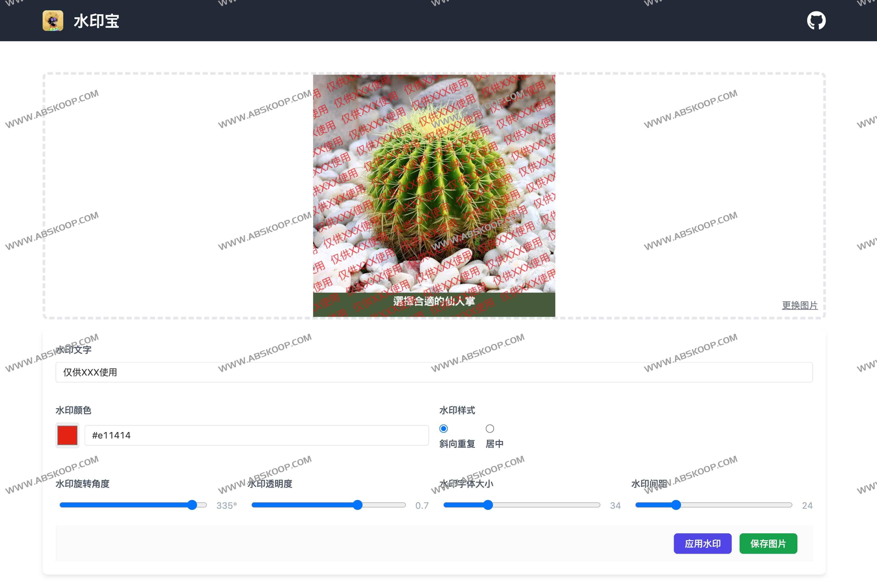Click the 居中 style label text

click(x=494, y=444)
